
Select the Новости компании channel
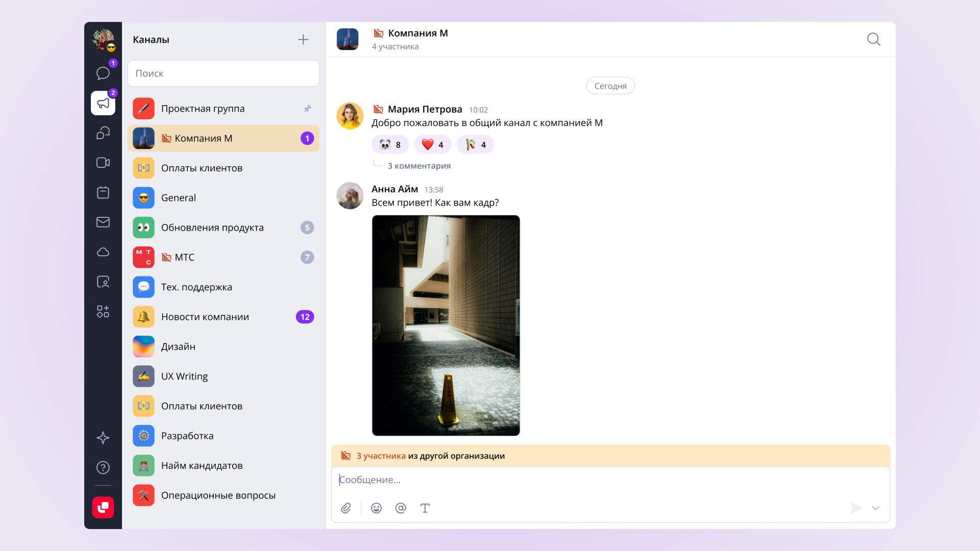(223, 317)
